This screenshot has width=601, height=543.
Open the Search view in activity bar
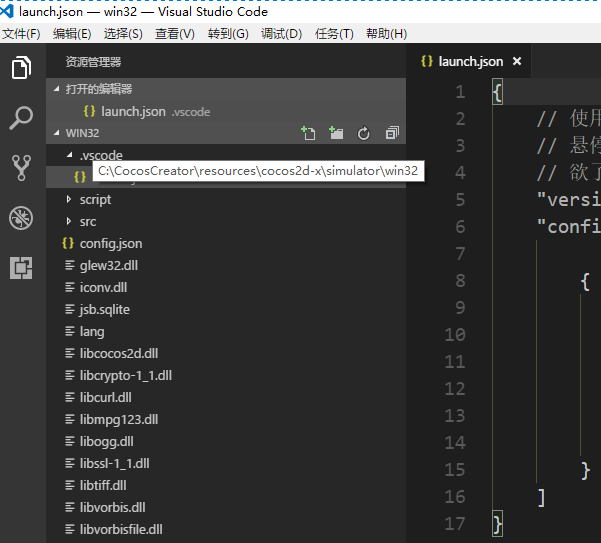coord(21,118)
